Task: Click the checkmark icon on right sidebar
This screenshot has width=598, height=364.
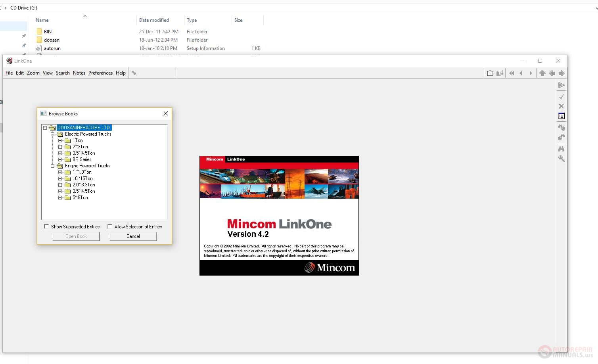Action: tap(561, 97)
